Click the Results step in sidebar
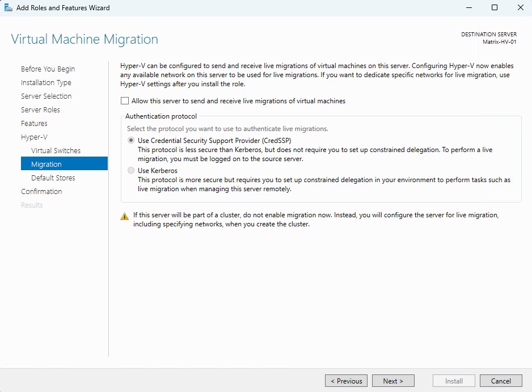Viewport: 532px width, 392px height. (32, 205)
